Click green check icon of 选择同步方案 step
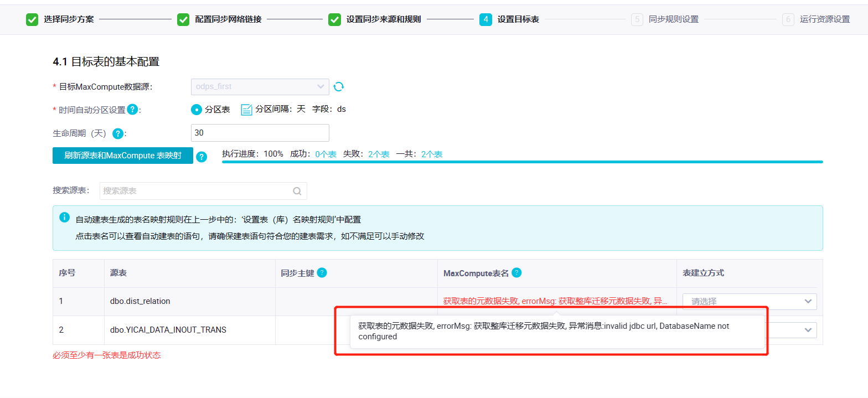 32,19
